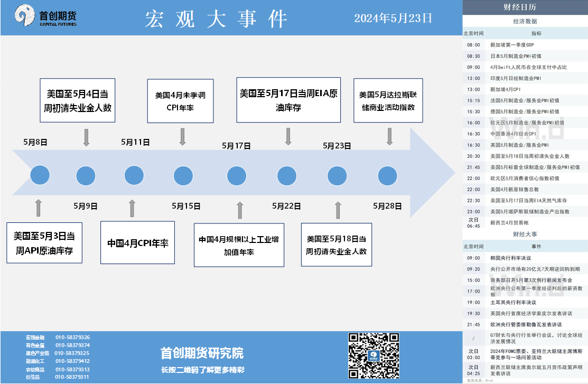Screen dimensions: 588x384
Task: Select the 5月17日 timeline dot
Action: coord(237,175)
